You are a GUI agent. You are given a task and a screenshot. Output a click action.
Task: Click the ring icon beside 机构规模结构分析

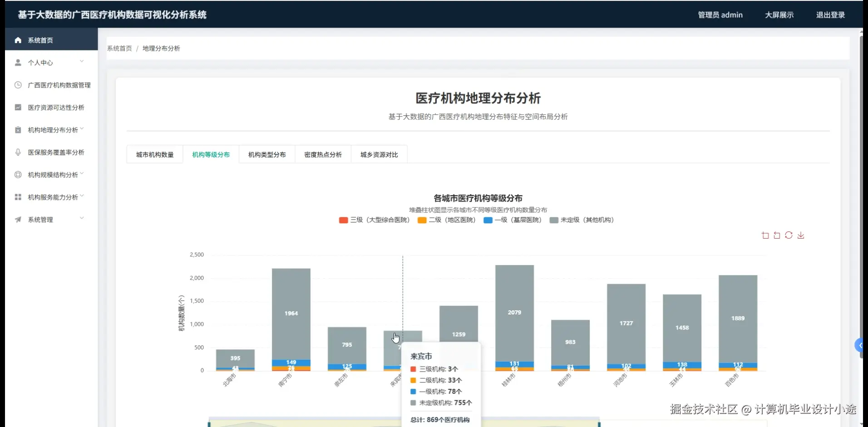coord(18,175)
